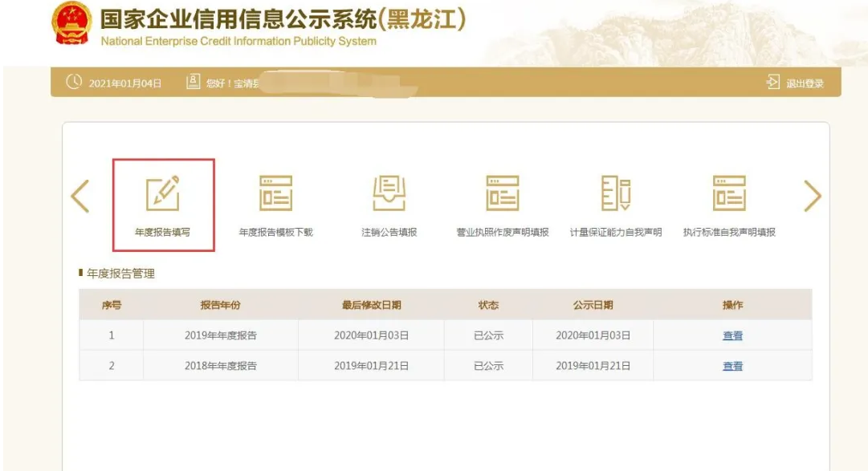Click the 已公示 status in row 2
This screenshot has width=868, height=471.
[x=489, y=366]
